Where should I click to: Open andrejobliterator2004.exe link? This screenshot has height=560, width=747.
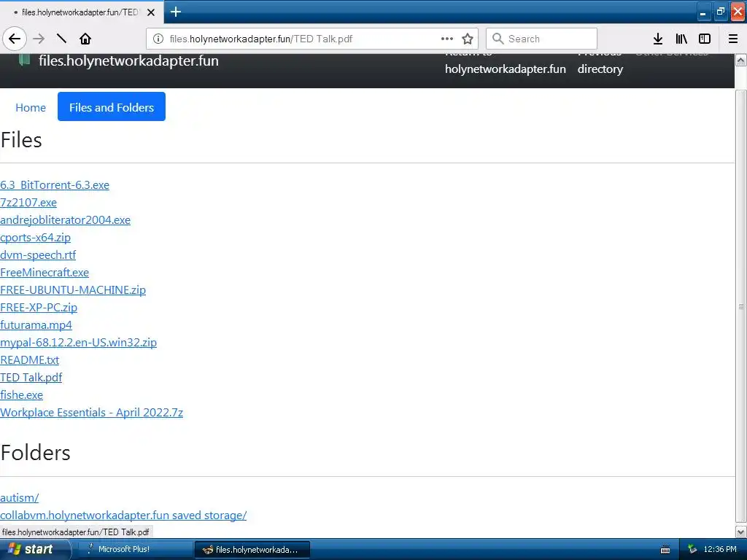tap(65, 220)
